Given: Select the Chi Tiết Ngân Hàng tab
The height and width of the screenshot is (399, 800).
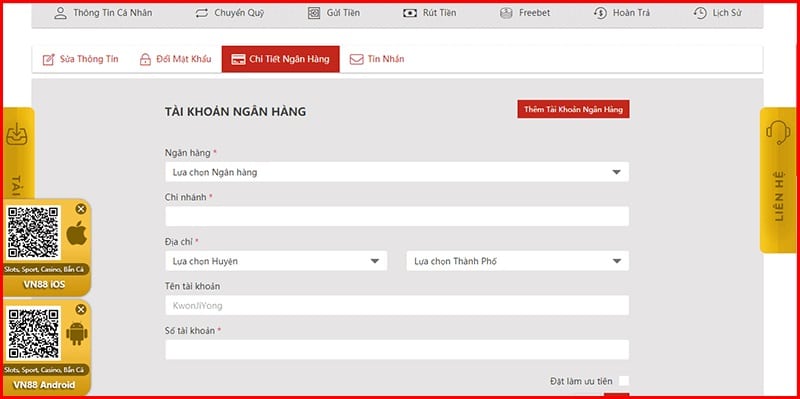Looking at the screenshot, I should coord(281,59).
